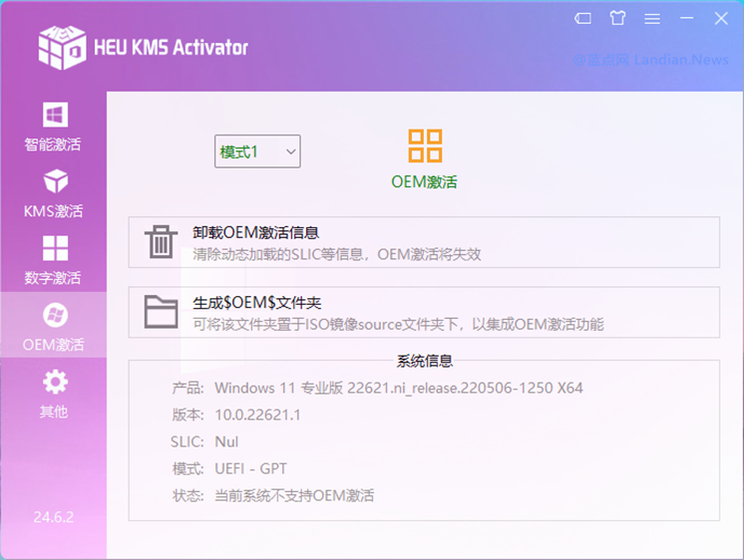Click the 系统信息 group heading
The height and width of the screenshot is (560, 744).
(425, 362)
